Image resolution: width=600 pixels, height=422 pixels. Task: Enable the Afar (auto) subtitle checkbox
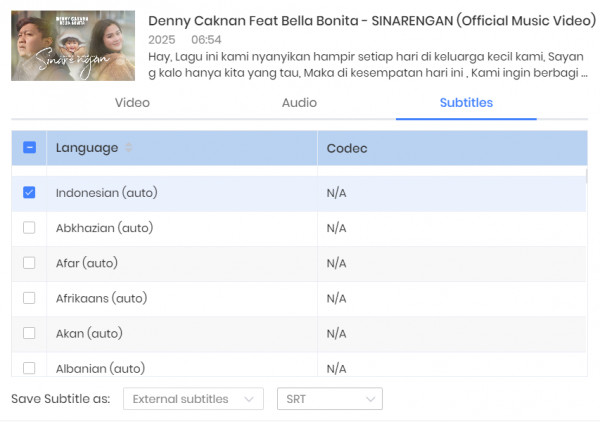pyautogui.click(x=29, y=263)
